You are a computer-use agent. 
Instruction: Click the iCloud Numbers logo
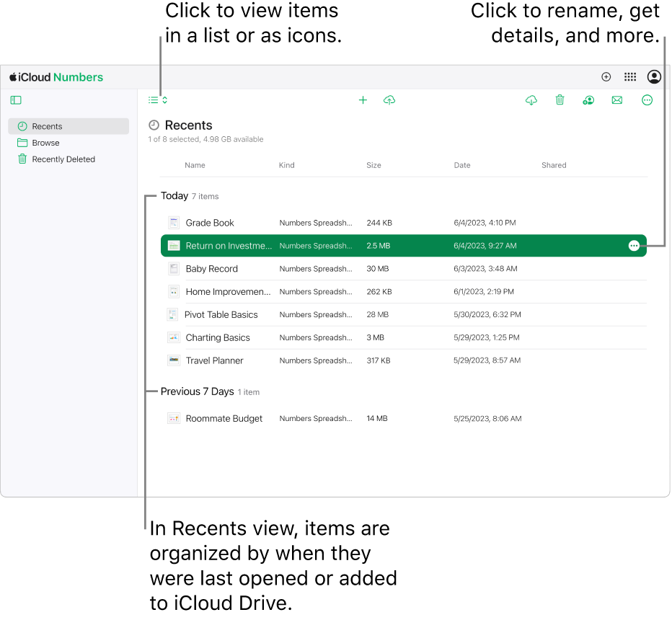tap(56, 77)
